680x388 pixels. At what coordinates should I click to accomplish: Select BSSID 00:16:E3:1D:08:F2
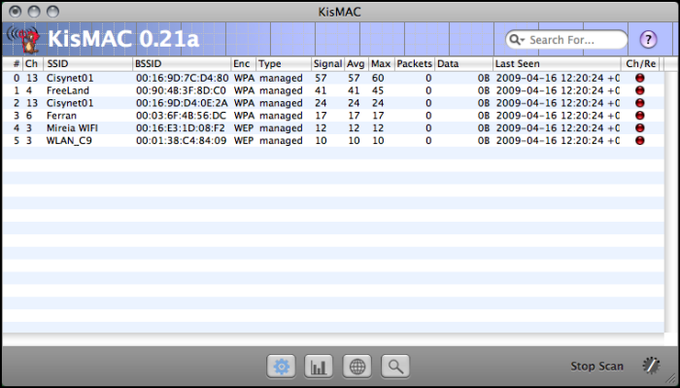(x=180, y=128)
